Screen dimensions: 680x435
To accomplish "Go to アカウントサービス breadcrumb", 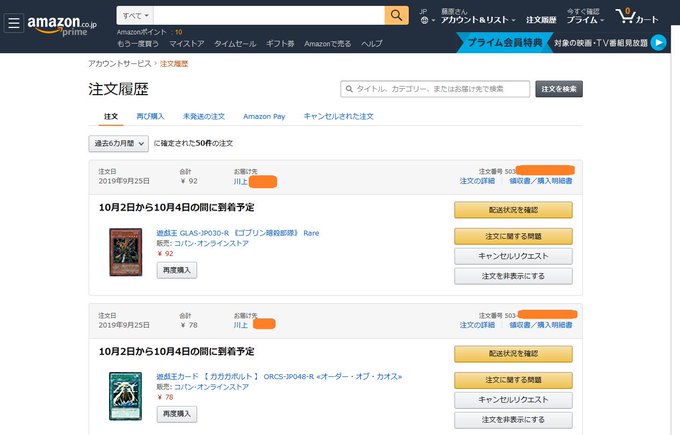I will click(x=120, y=64).
